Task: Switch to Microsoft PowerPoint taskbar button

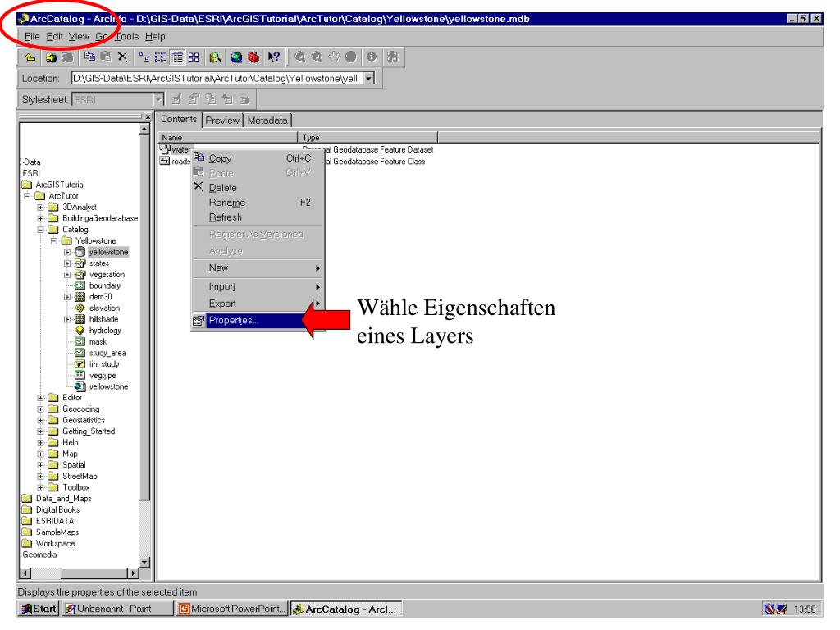Action: click(x=232, y=609)
